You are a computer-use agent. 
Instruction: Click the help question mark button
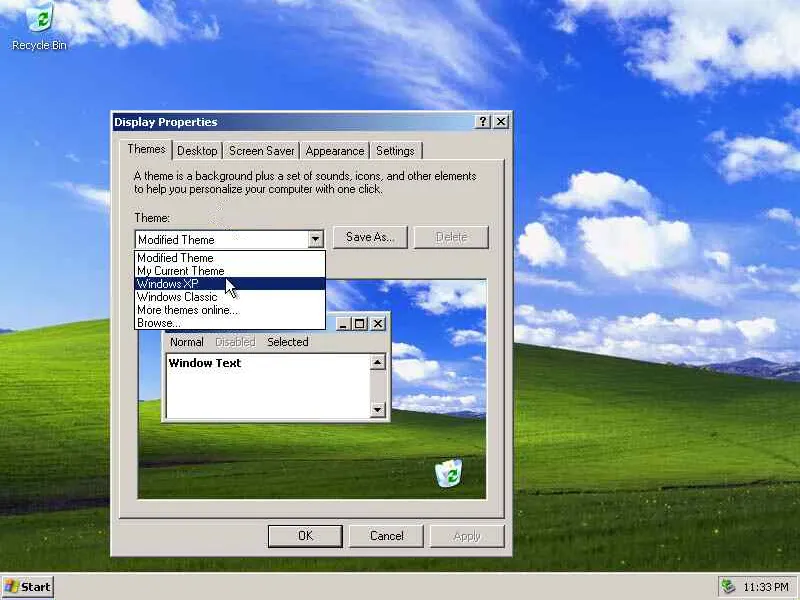482,121
